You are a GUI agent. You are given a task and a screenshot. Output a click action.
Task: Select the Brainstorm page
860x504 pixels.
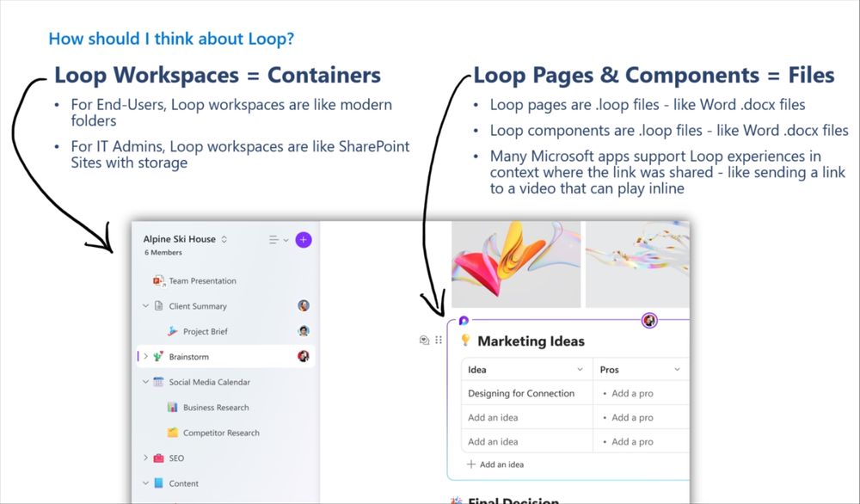[x=225, y=356]
